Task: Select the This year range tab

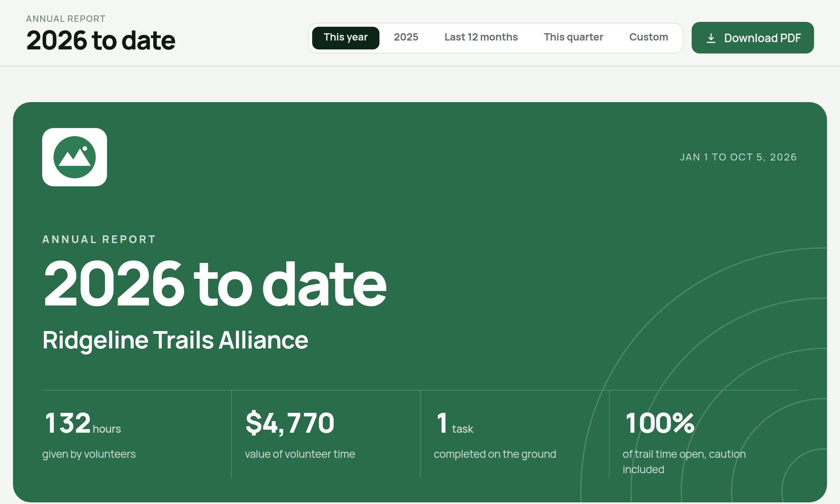Action: point(345,38)
